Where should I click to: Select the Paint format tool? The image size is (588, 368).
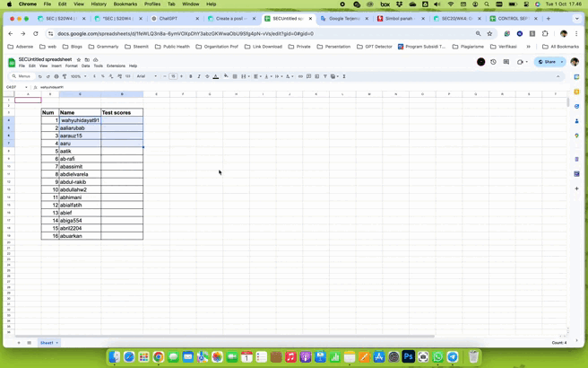(65, 76)
